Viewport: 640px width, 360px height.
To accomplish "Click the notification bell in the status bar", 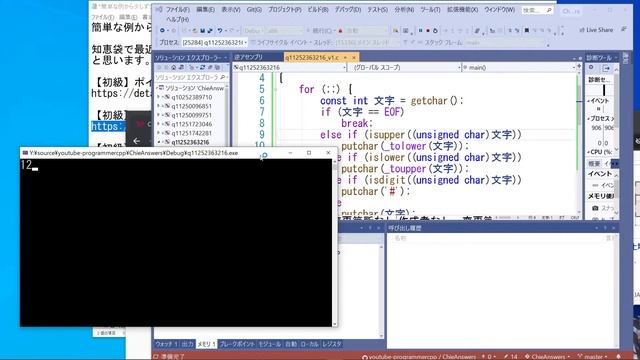I will coord(619,357).
